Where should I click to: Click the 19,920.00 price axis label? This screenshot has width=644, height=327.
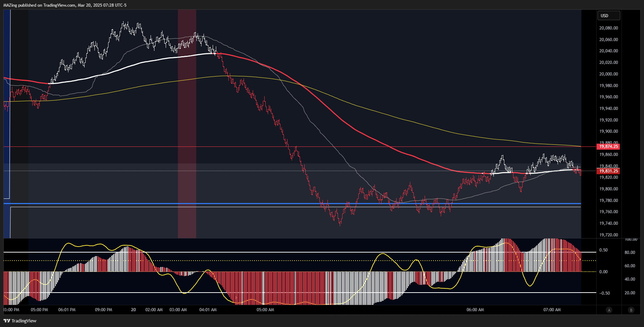[x=609, y=120]
